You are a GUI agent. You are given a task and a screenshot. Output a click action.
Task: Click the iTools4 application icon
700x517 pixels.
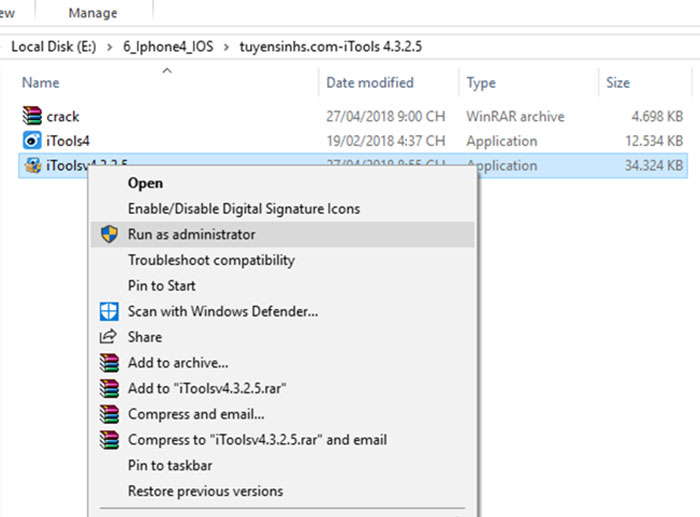pos(32,141)
